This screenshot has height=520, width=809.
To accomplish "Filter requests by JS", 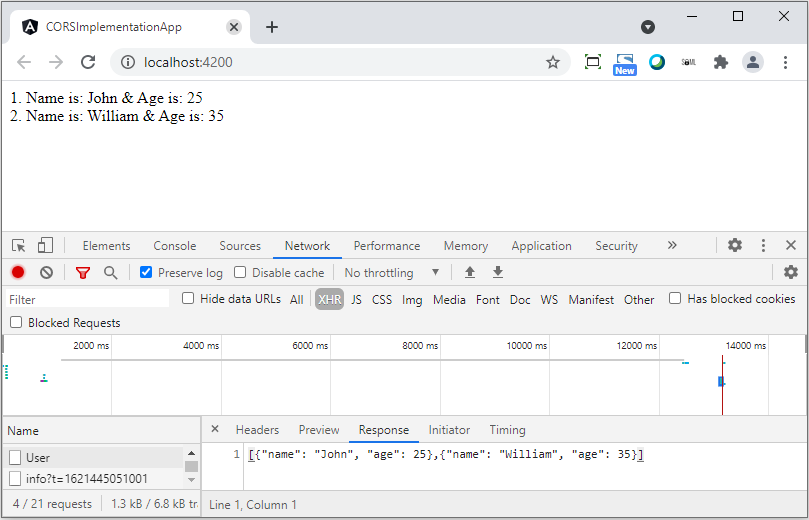I will 356,300.
